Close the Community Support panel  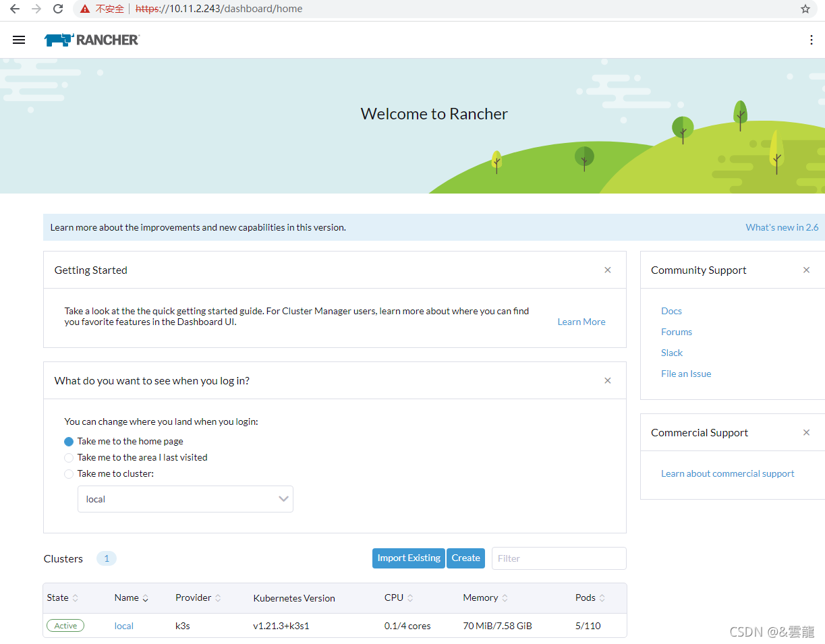coord(806,270)
